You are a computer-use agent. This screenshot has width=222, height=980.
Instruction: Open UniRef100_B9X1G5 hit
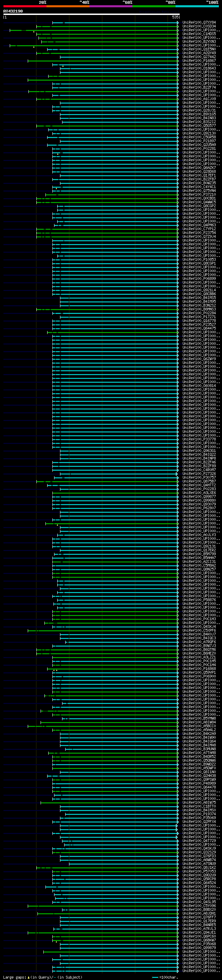[199, 114]
